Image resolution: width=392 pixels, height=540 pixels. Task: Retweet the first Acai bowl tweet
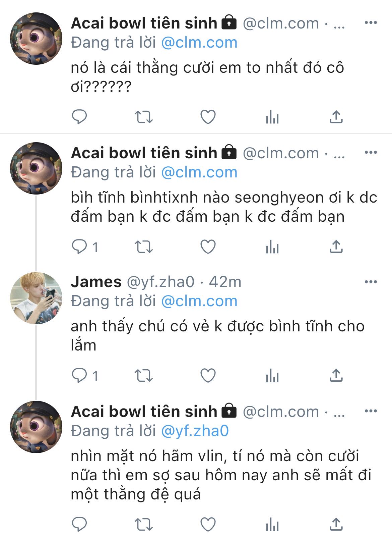tap(144, 117)
